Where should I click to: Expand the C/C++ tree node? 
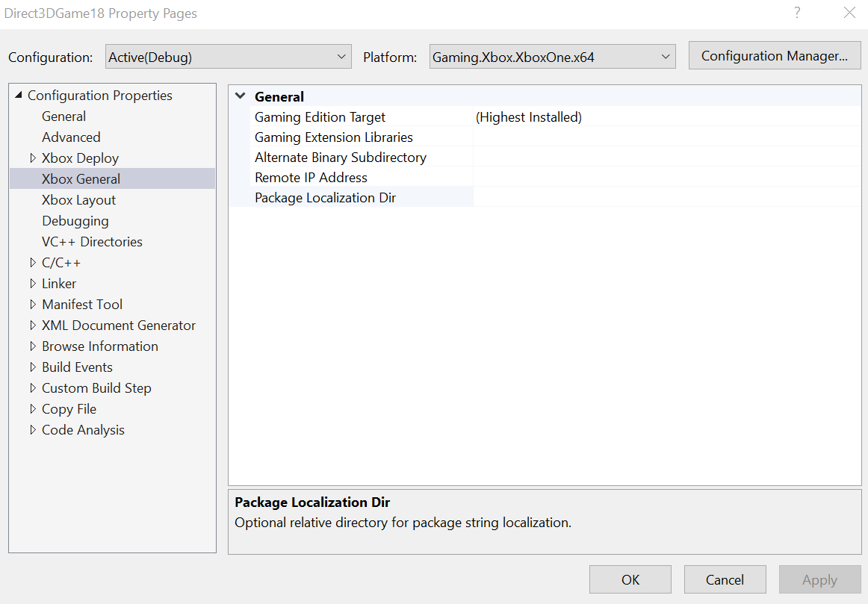[33, 263]
